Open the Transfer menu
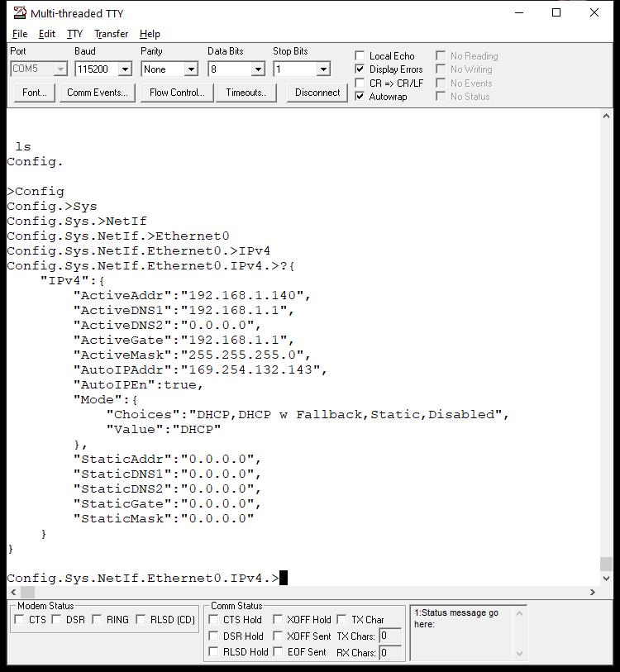This screenshot has width=620, height=672. pyautogui.click(x=111, y=34)
